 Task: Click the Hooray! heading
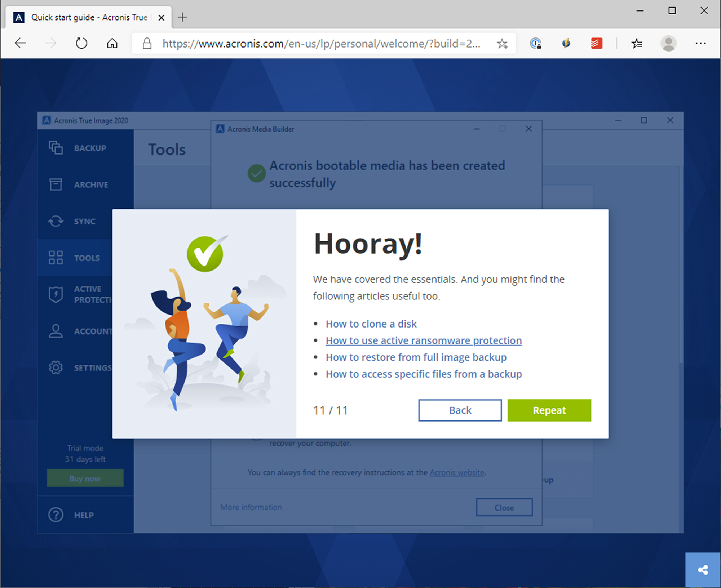368,244
